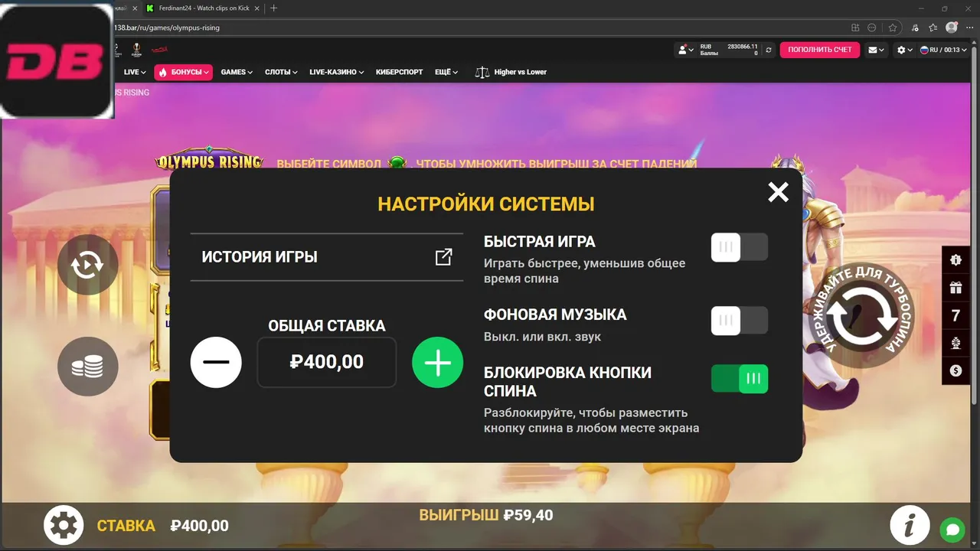The height and width of the screenshot is (551, 980).
Task: Click the ВЫИГРЫШ ₽59,40 win text
Action: coord(485,515)
